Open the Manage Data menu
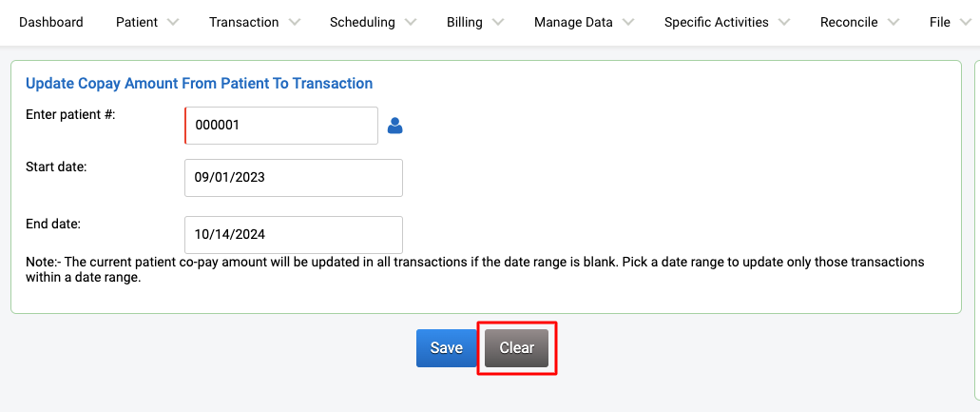980x412 pixels. [x=573, y=23]
